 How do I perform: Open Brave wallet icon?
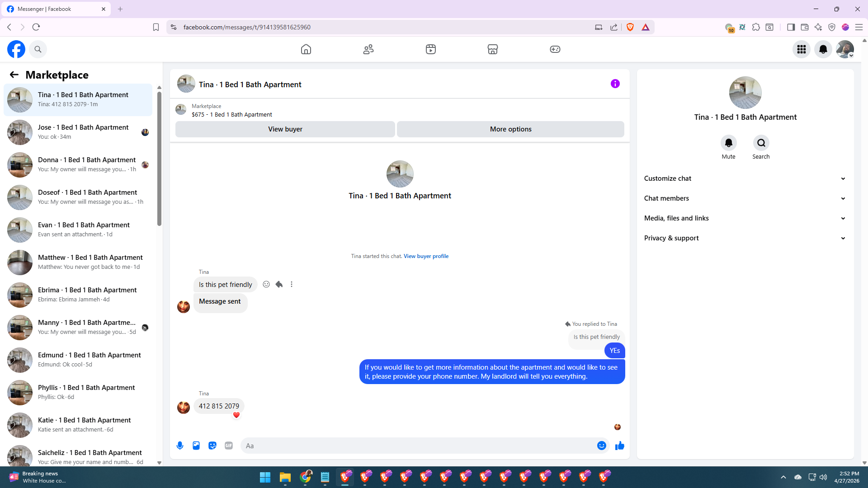804,27
